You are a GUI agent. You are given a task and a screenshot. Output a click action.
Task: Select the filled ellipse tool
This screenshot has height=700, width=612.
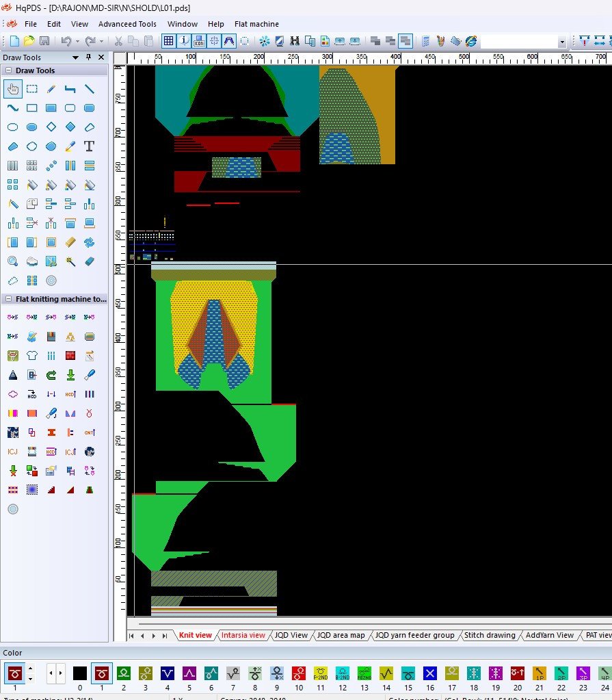tap(31, 127)
